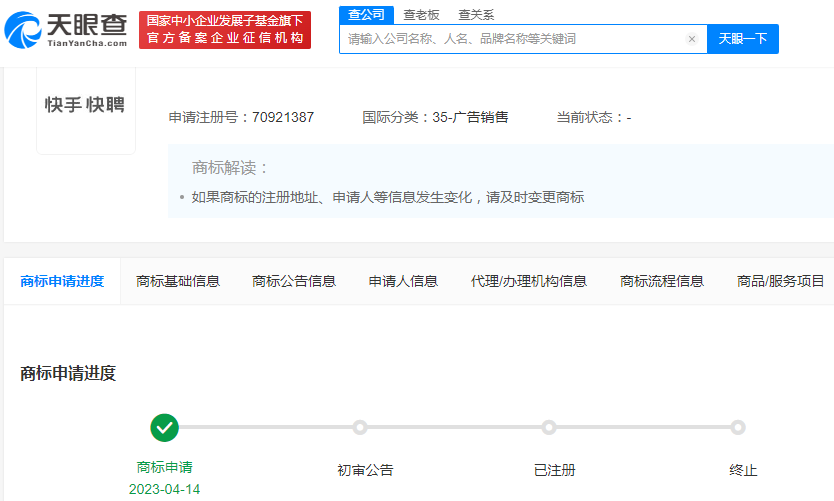834x501 pixels.
Task: Open the TianYanCha logo homepage
Action: 66,30
